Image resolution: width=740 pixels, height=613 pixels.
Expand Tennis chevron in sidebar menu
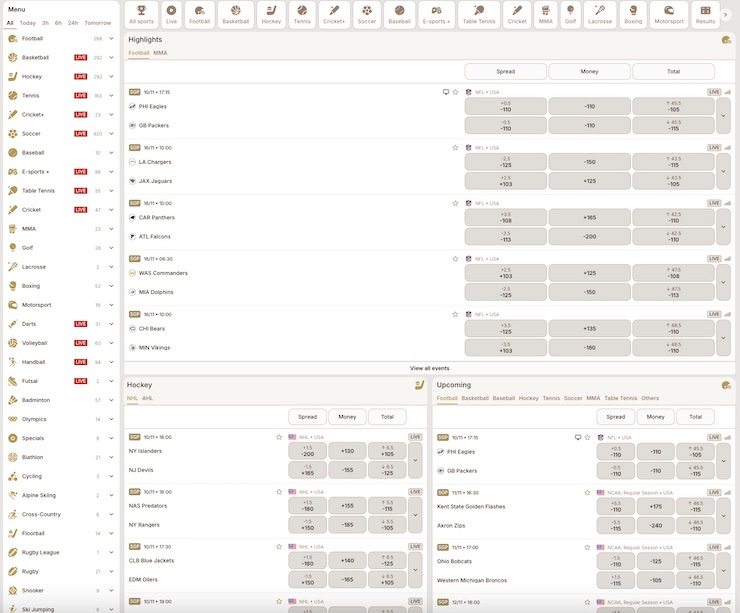pos(111,95)
